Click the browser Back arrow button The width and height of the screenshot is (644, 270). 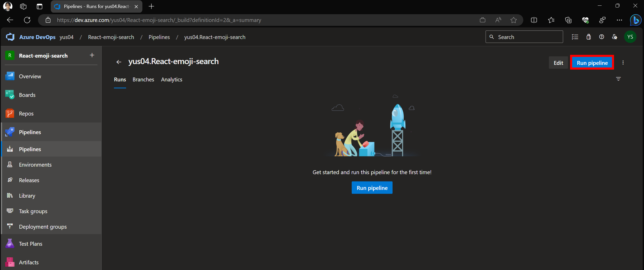tap(10, 20)
